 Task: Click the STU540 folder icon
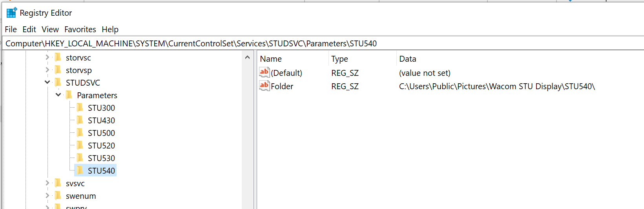pos(80,170)
